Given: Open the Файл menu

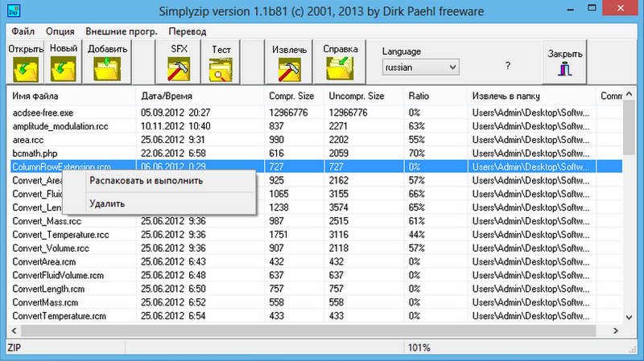Looking at the screenshot, I should pyautogui.click(x=23, y=31).
